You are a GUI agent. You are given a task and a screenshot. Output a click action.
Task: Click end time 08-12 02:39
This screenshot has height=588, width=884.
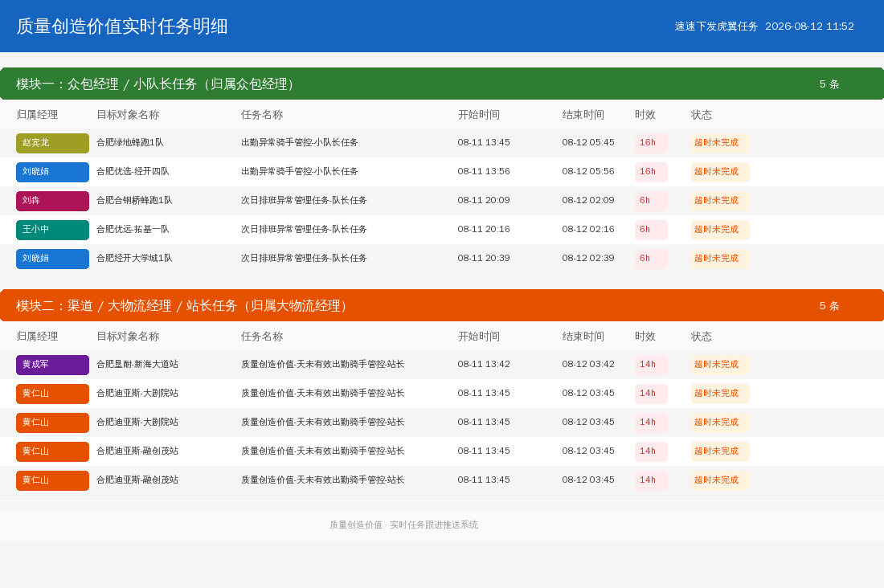tap(588, 258)
